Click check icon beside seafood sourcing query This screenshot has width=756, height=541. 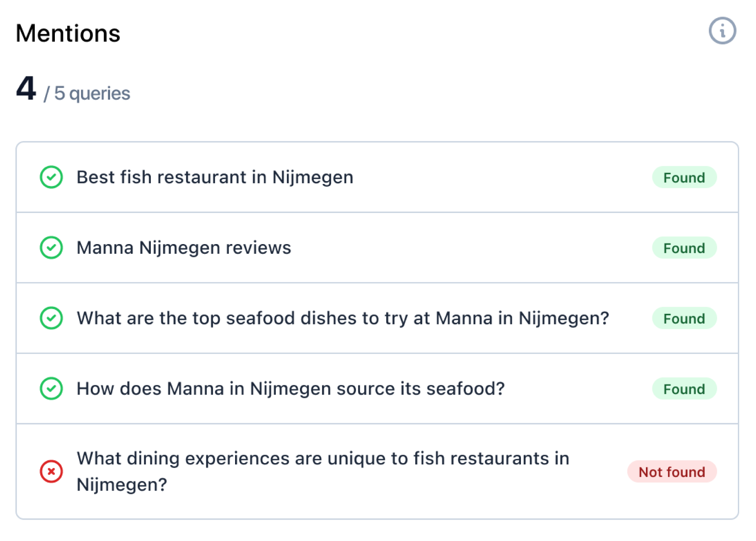point(51,389)
